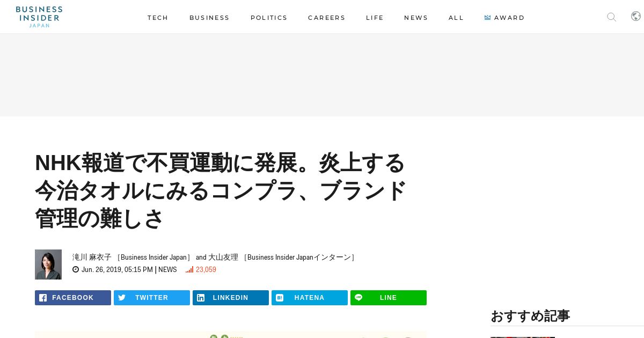
Task: Click the crown icon beside AWARD
Action: point(487,18)
